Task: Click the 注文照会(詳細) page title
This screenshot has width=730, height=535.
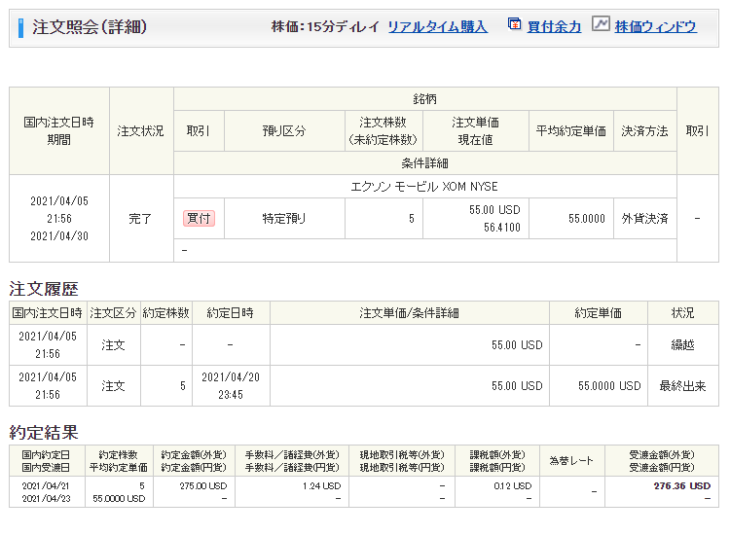Action: pos(89,27)
